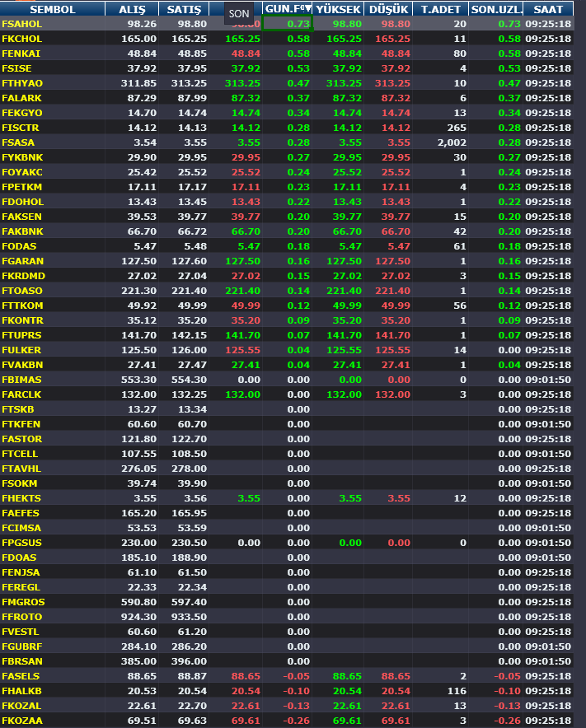
Task: Select the FKONTR symbol
Action: [23, 321]
